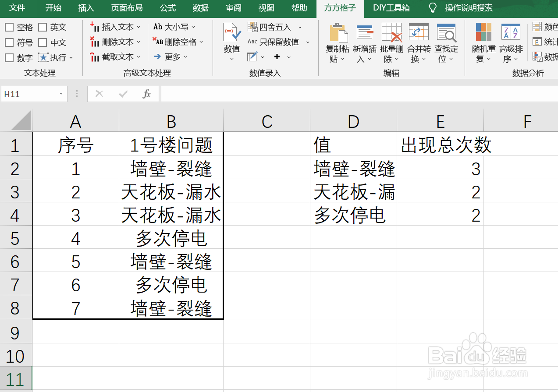Screen dimensions: 558x392
Task: Check the 数字 checkbox
Action: pyautogui.click(x=9, y=57)
